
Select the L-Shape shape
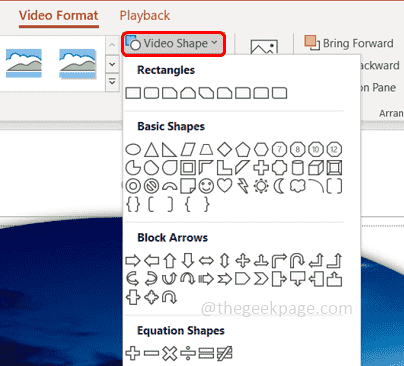click(x=224, y=168)
